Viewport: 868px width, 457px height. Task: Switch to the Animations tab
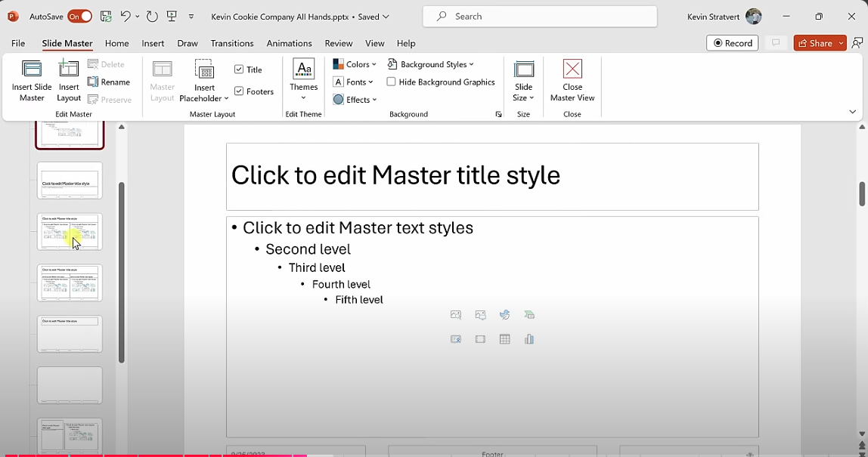click(289, 43)
